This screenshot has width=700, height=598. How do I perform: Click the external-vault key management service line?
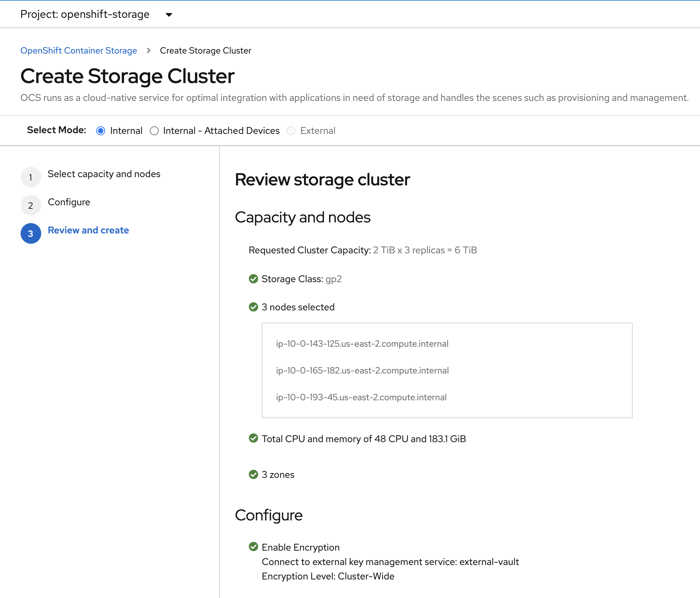click(x=390, y=562)
